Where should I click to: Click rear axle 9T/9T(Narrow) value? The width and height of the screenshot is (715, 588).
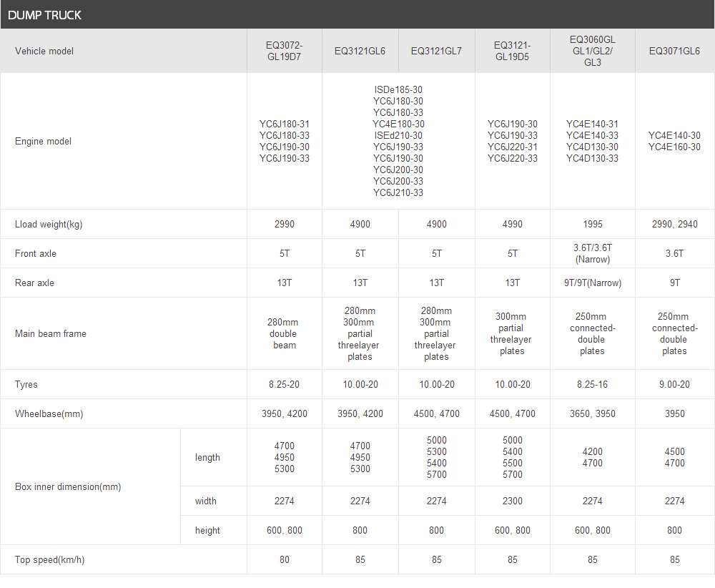coord(592,283)
